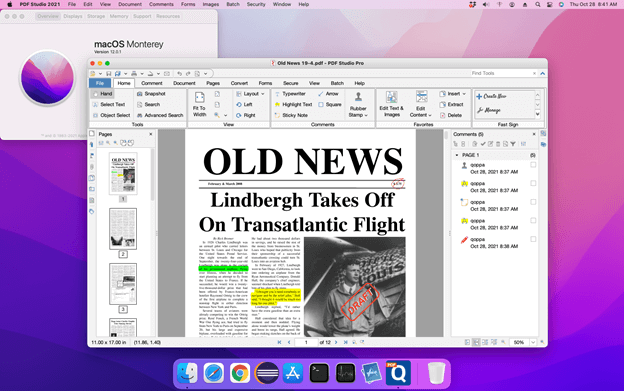624x391 pixels.
Task: Click Delete pages in Favorites
Action: pyautogui.click(x=450, y=115)
